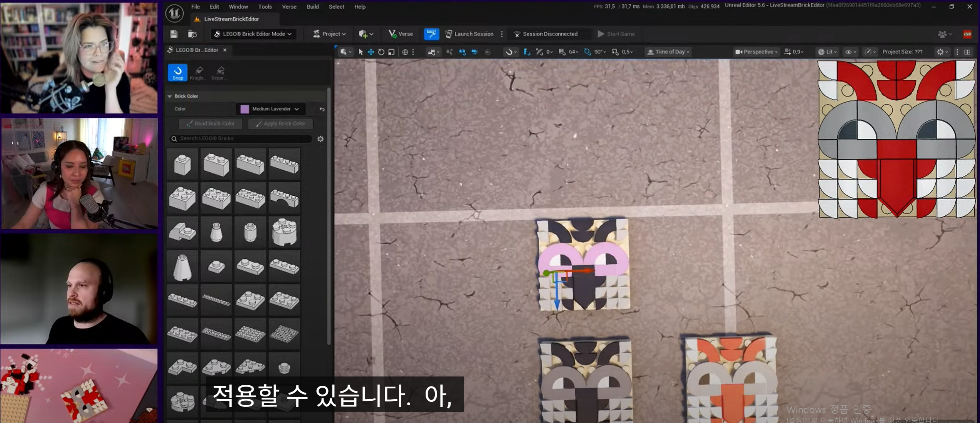Select the 1x1 brick thumbnail
This screenshot has height=423, width=980.
[x=182, y=164]
